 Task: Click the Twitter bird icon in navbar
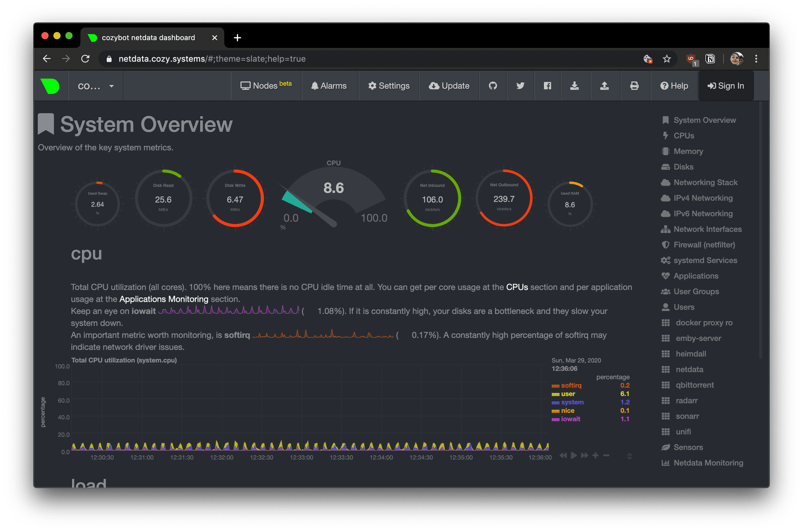pos(520,85)
